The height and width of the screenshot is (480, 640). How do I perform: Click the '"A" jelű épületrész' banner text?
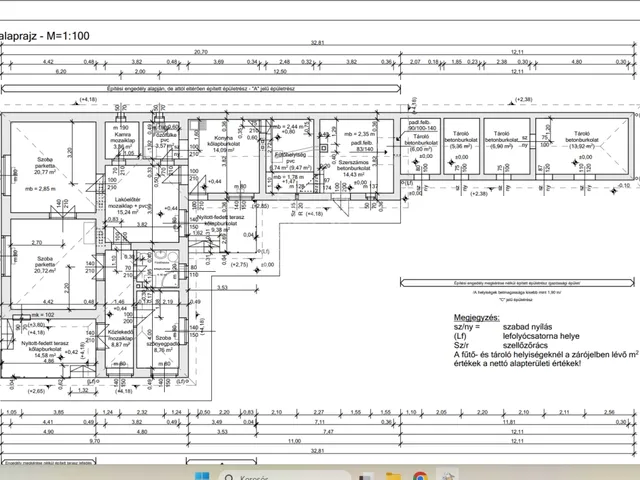pyautogui.click(x=271, y=89)
